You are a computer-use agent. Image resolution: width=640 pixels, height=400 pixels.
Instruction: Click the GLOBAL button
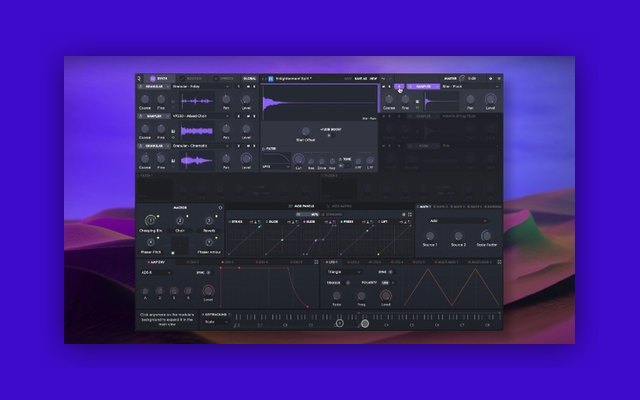pyautogui.click(x=249, y=78)
